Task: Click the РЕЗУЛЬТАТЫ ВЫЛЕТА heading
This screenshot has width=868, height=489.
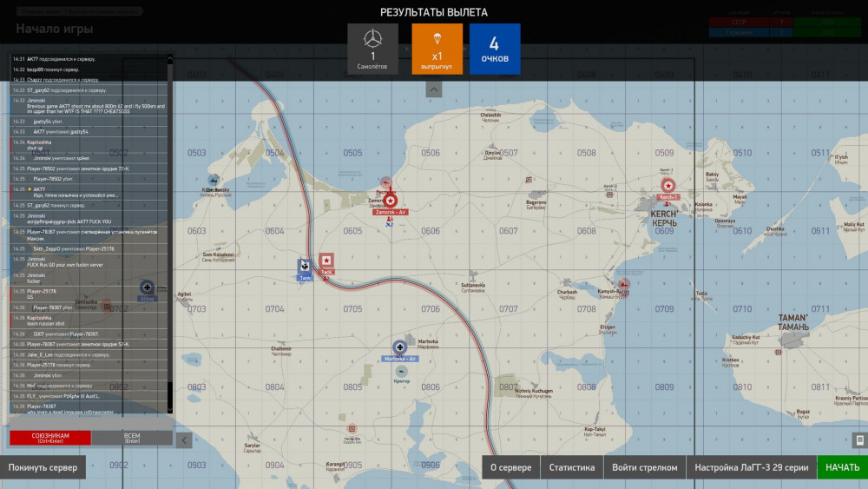Action: click(x=434, y=12)
